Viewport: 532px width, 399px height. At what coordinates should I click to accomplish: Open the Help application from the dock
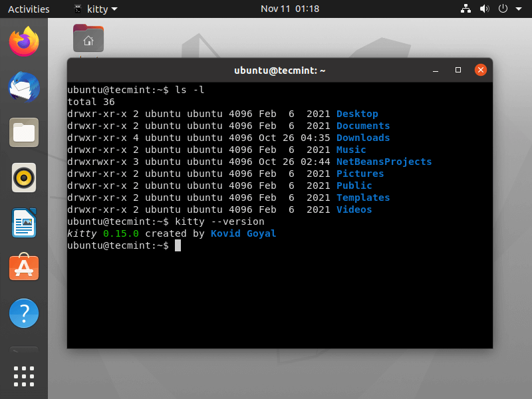(x=23, y=313)
